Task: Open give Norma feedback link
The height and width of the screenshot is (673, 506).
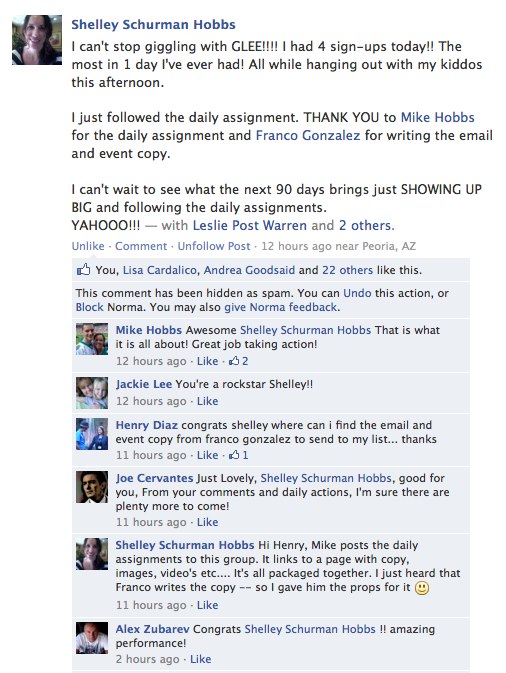Action: (281, 307)
